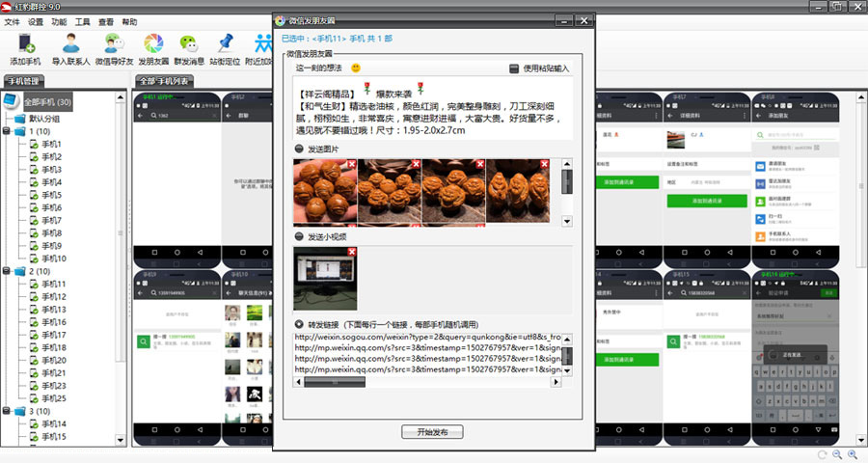The height and width of the screenshot is (463, 868).
Task: Click the phone icon beside 手机1
Action: pos(35,144)
